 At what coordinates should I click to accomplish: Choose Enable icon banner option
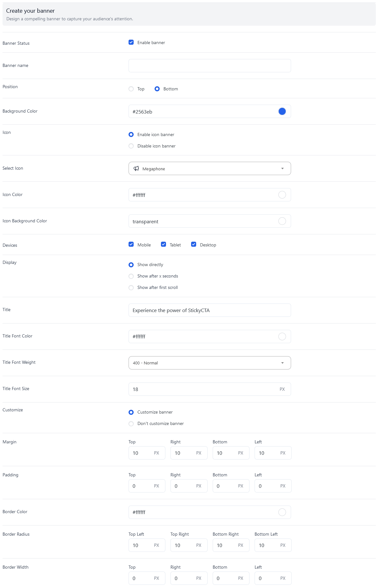pyautogui.click(x=131, y=134)
